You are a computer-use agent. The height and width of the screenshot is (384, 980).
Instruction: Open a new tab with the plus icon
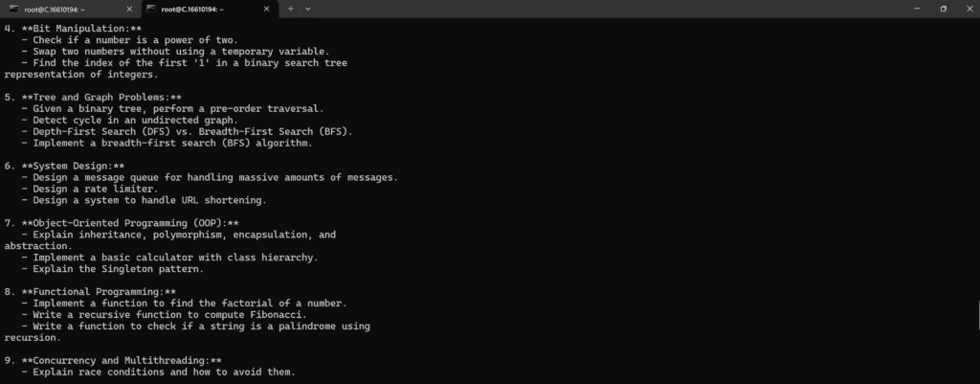tap(291, 9)
